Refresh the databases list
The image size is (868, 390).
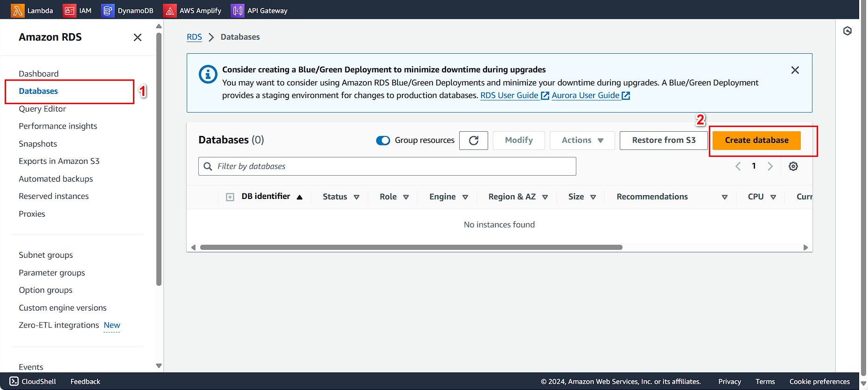pyautogui.click(x=474, y=141)
